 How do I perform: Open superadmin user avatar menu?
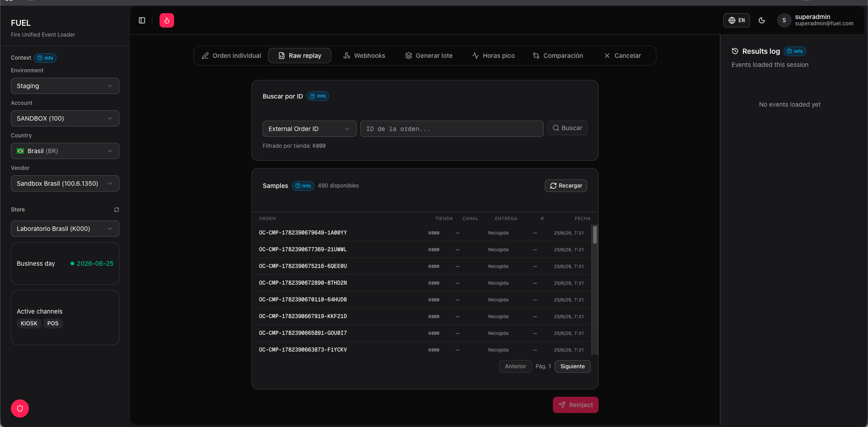784,20
